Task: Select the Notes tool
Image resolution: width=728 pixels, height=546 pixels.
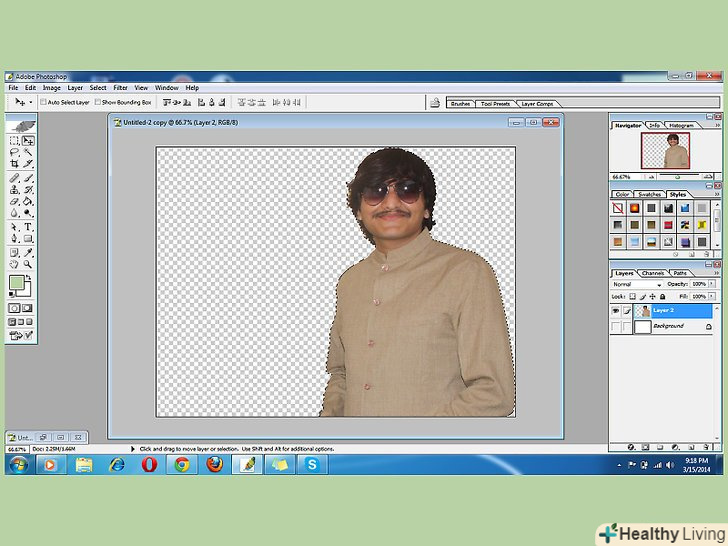Action: 14,253
